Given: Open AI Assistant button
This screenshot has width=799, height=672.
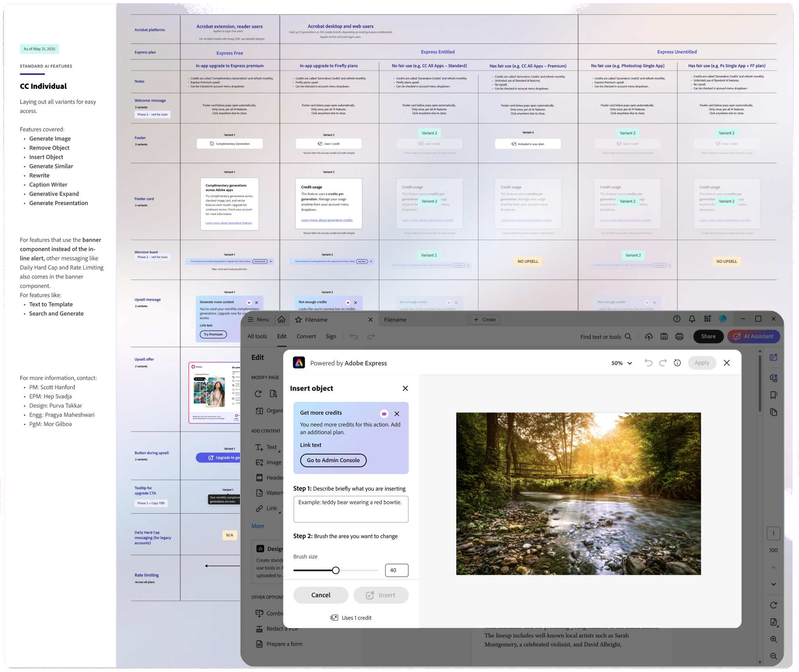Looking at the screenshot, I should coord(753,336).
